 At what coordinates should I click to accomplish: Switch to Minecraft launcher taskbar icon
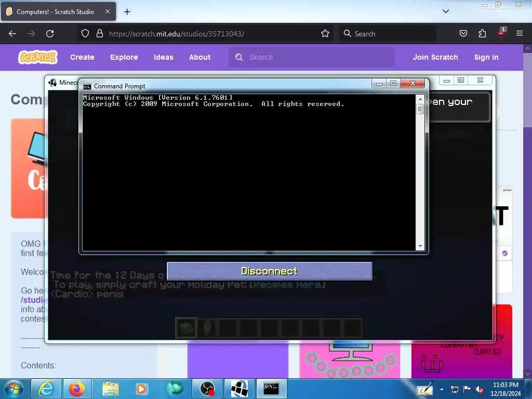click(x=239, y=389)
